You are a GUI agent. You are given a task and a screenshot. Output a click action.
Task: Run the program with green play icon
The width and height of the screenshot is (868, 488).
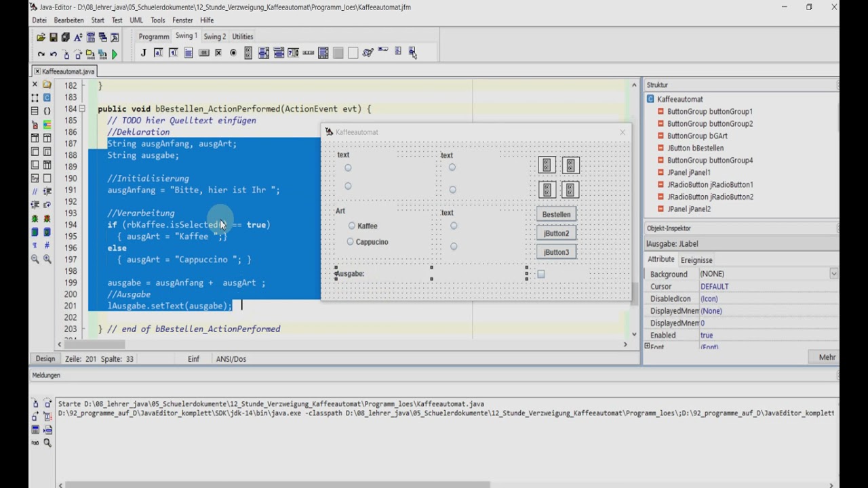(x=115, y=54)
